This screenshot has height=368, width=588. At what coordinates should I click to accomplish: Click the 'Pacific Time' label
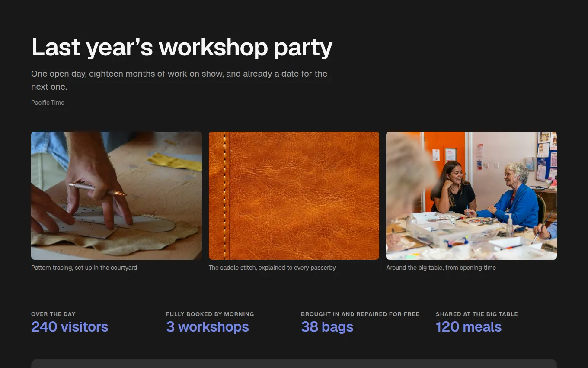pyautogui.click(x=48, y=103)
